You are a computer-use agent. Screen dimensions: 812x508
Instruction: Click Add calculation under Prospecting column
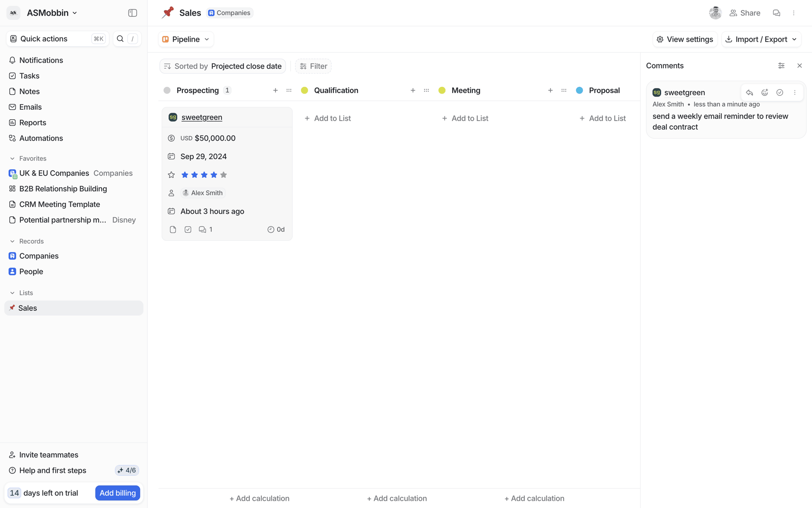[259, 499]
